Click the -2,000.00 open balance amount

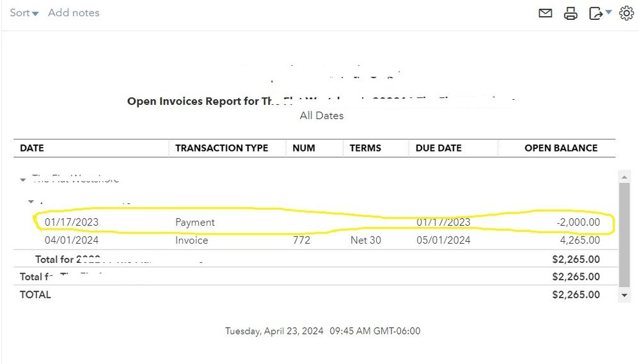coord(578,223)
